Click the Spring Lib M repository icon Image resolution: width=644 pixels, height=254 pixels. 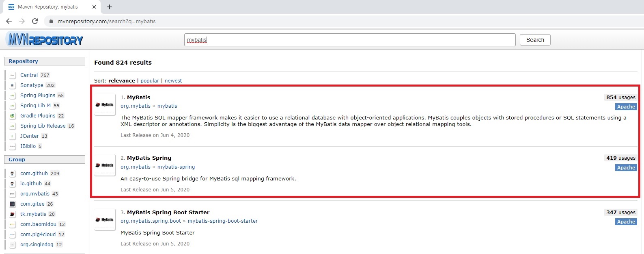[x=13, y=106]
